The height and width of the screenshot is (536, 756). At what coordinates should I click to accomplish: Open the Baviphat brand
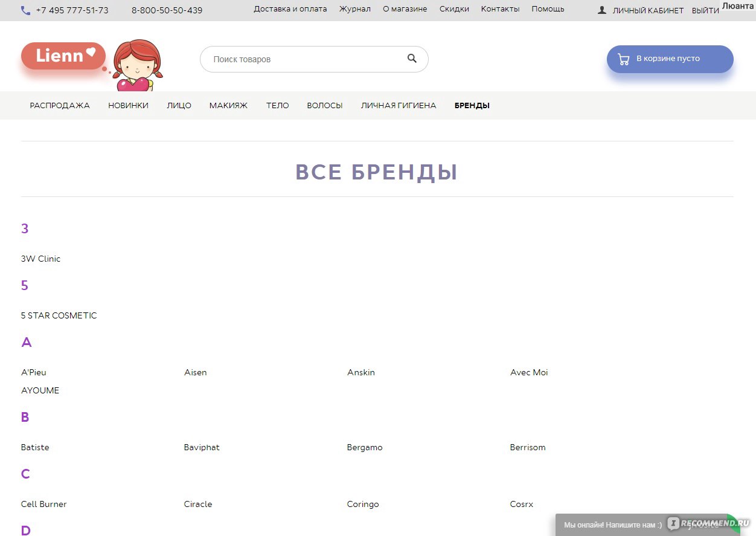click(202, 447)
